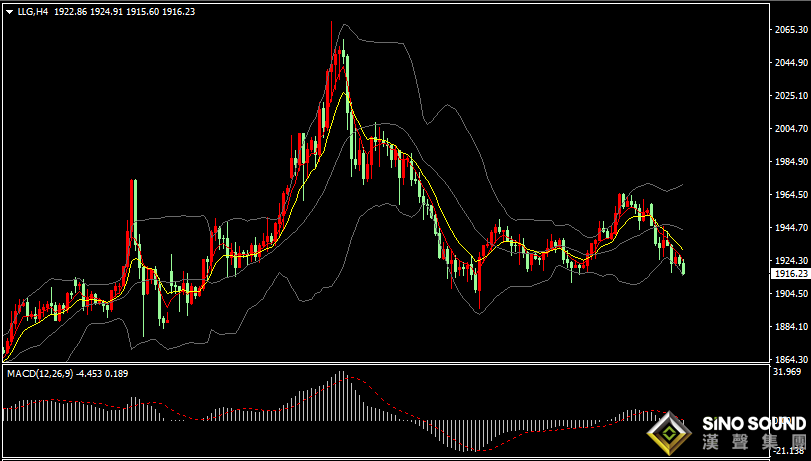Select the latest rightmost green candle
811x461 pixels.
[684, 267]
